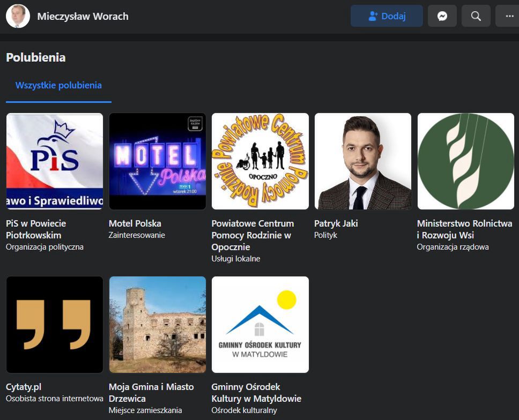Open Messenger chat icon in header
519x420 pixels.
click(442, 16)
